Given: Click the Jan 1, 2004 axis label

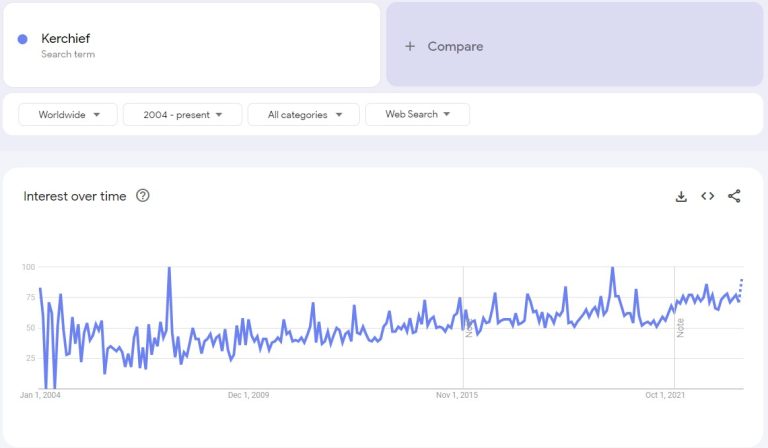Looking at the screenshot, I should tap(40, 396).
